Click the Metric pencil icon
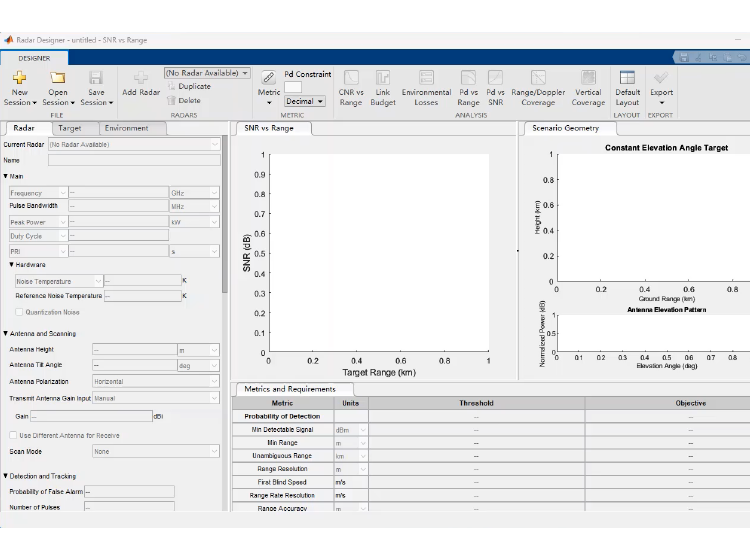750x560 pixels. pos(269,77)
